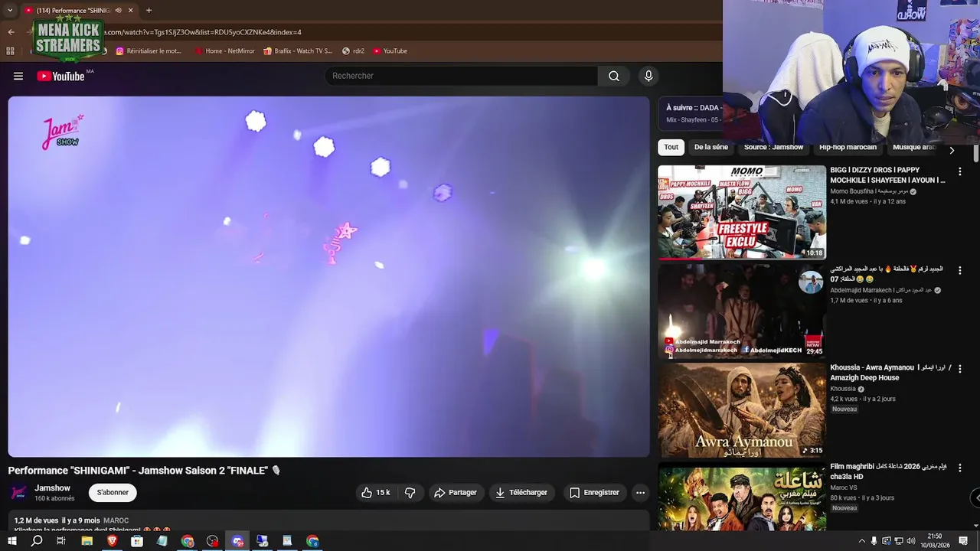This screenshot has height=551, width=980.
Task: Select the Source : Jamshow filter chip
Action: [773, 147]
